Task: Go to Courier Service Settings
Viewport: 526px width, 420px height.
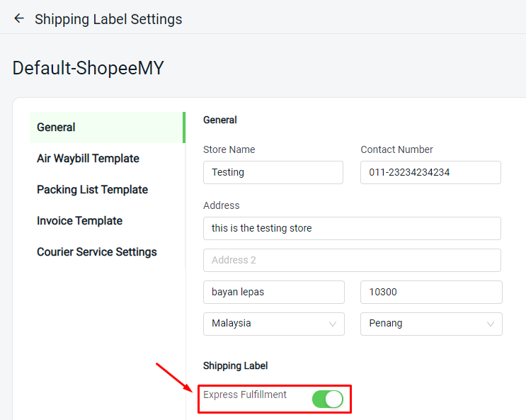Action: 97,252
